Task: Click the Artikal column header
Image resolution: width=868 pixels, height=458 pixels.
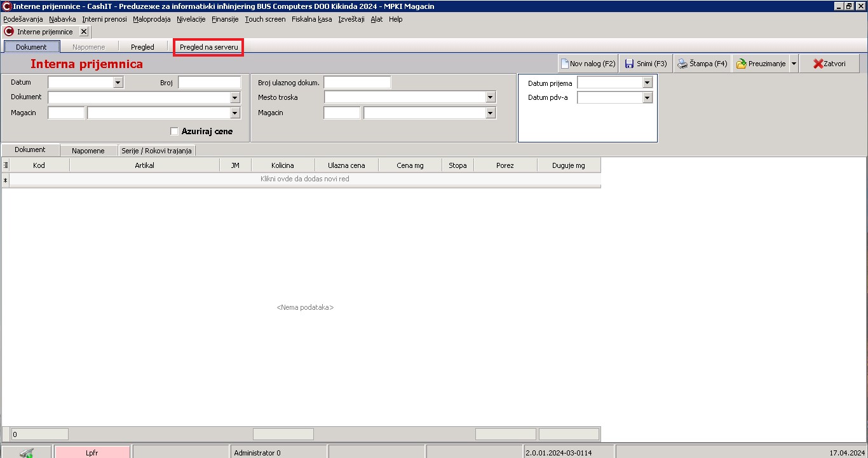Action: pos(145,165)
